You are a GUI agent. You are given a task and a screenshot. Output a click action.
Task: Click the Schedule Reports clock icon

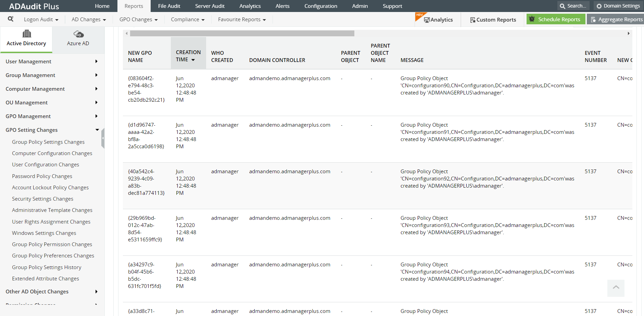coord(532,19)
